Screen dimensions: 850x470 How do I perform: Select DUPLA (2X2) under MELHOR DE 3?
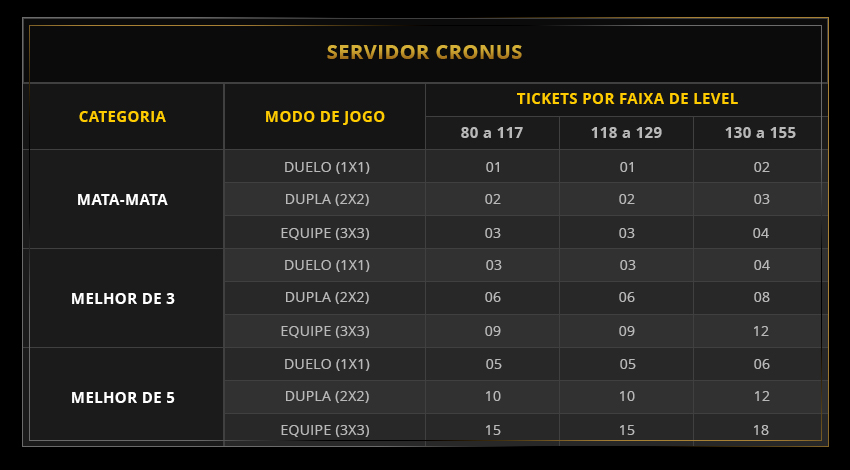click(326, 297)
